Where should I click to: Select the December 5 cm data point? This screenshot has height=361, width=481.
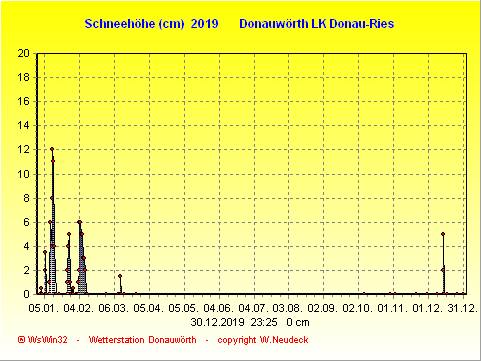(x=443, y=234)
